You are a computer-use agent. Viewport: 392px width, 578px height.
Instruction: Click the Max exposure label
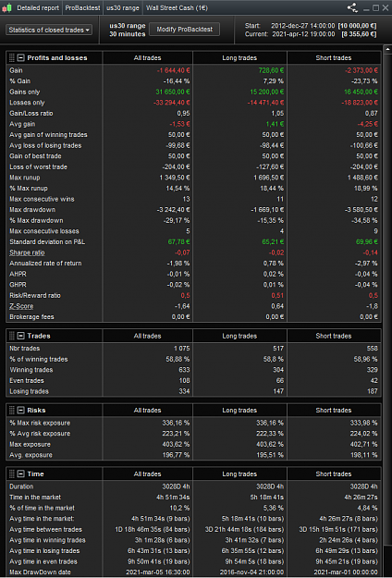click(30, 444)
